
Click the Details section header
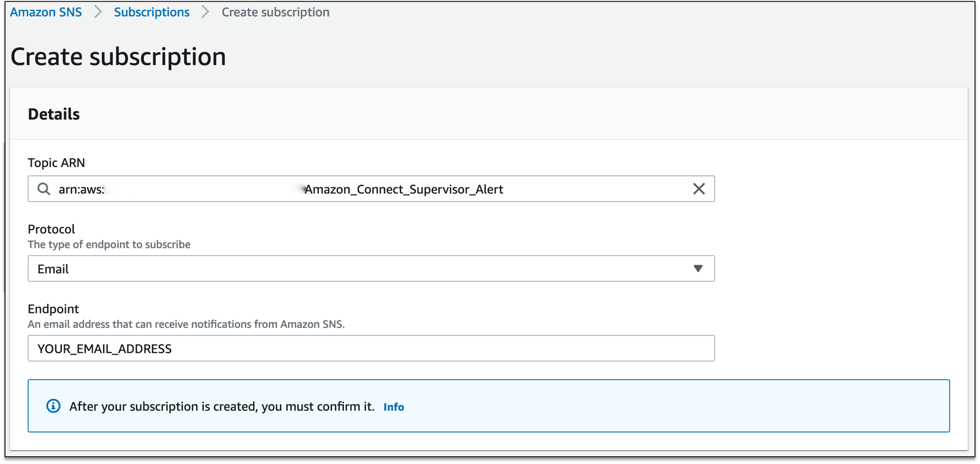(x=54, y=114)
